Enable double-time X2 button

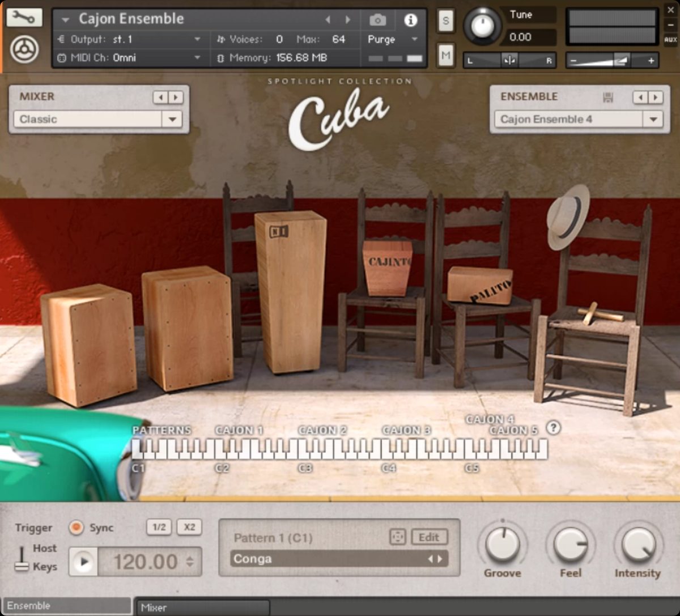click(x=189, y=527)
